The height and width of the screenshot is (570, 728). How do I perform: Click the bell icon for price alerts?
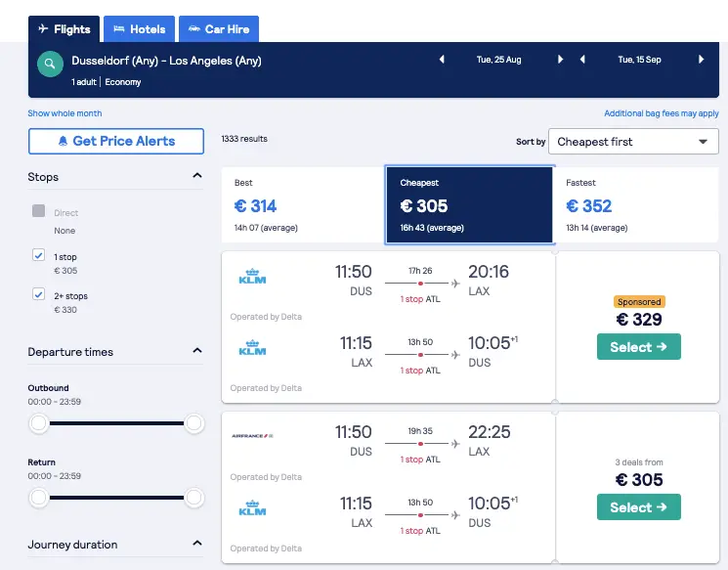pos(64,141)
